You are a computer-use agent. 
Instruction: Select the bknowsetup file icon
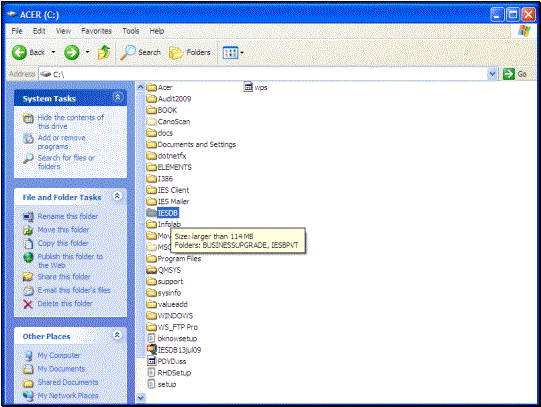[x=151, y=338]
